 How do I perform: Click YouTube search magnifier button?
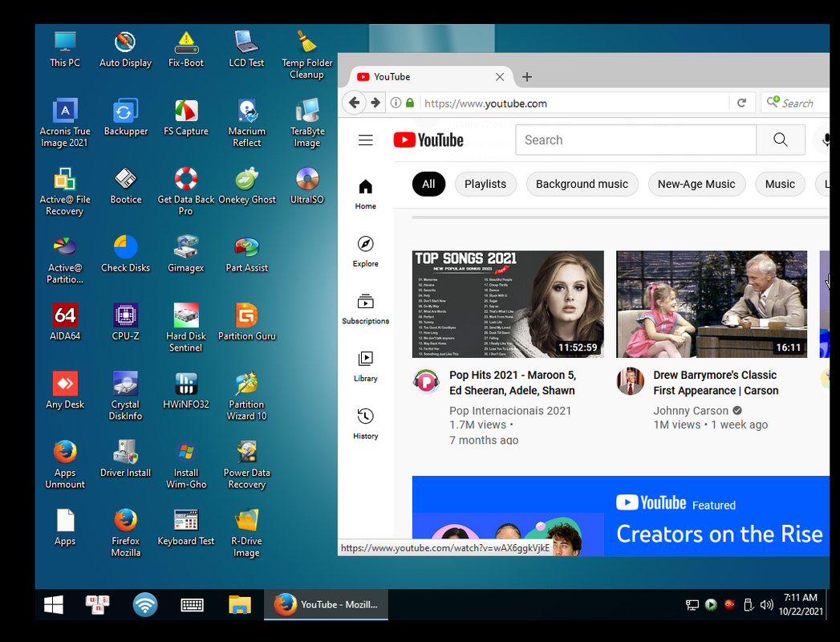click(781, 140)
